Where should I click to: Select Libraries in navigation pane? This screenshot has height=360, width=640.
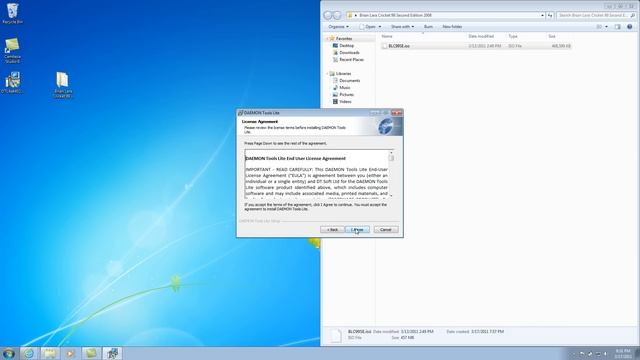click(343, 73)
